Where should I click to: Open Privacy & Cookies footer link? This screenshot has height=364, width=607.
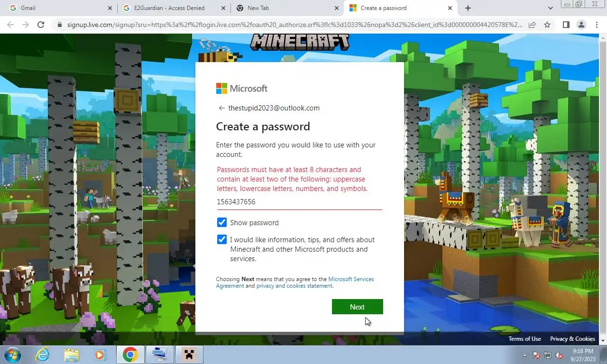572,339
